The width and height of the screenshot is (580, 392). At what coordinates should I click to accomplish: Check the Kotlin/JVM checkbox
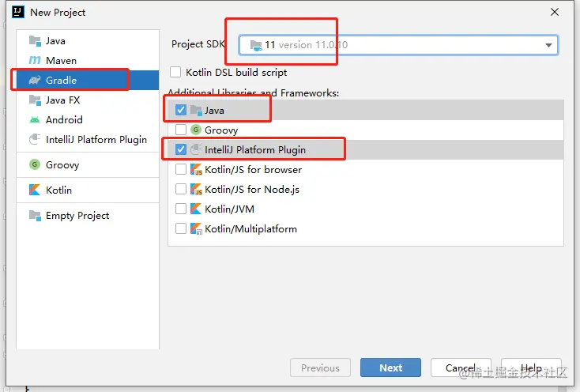(x=181, y=209)
